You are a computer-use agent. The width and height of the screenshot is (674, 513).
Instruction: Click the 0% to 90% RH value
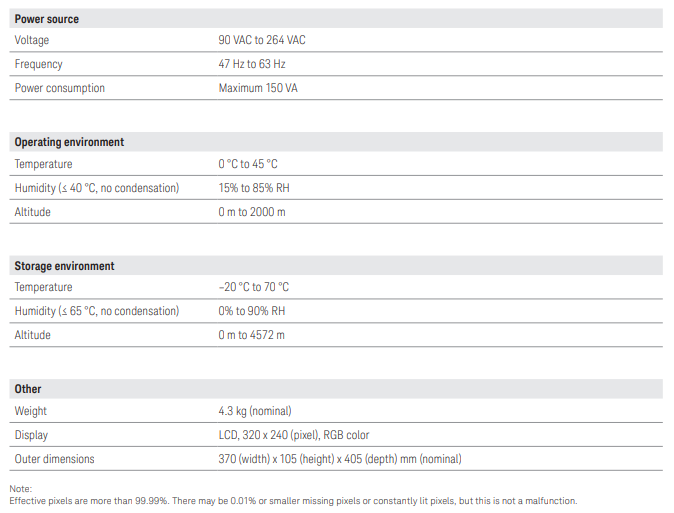(x=251, y=311)
